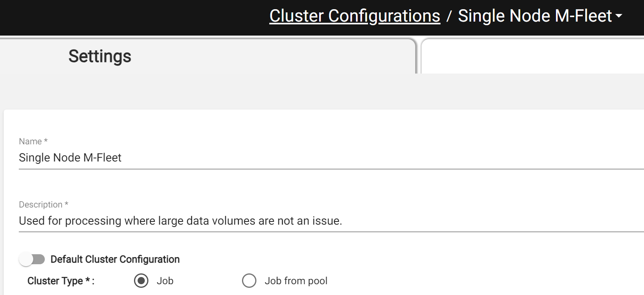
Task: Click the 'Cluster Type *' label
Action: [x=61, y=281]
